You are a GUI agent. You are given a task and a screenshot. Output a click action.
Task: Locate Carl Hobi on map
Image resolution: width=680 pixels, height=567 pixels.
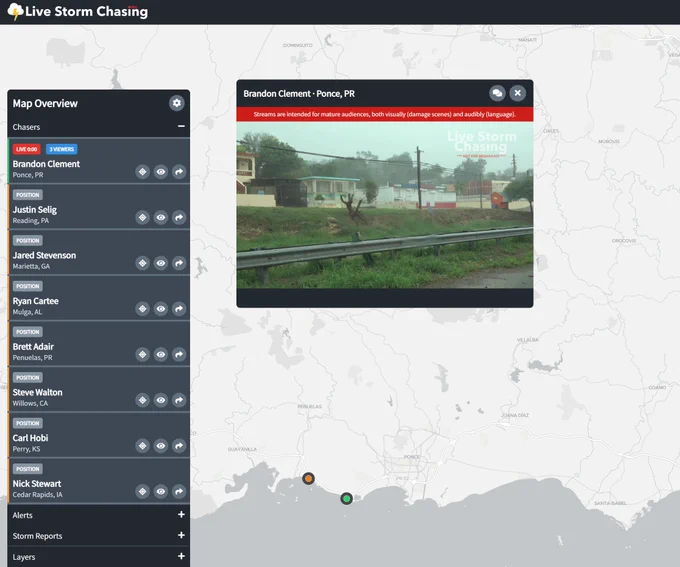(142, 446)
